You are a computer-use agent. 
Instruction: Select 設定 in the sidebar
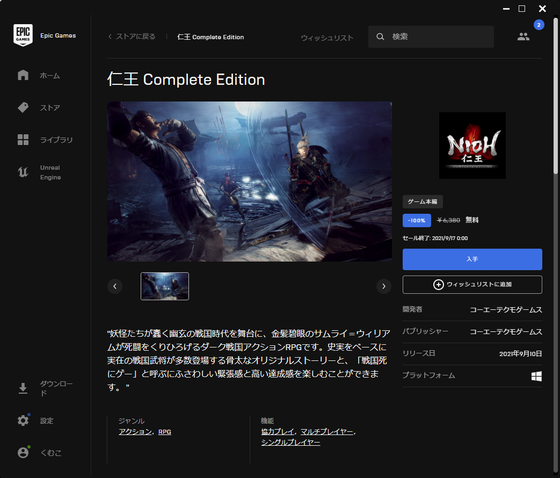(46, 420)
